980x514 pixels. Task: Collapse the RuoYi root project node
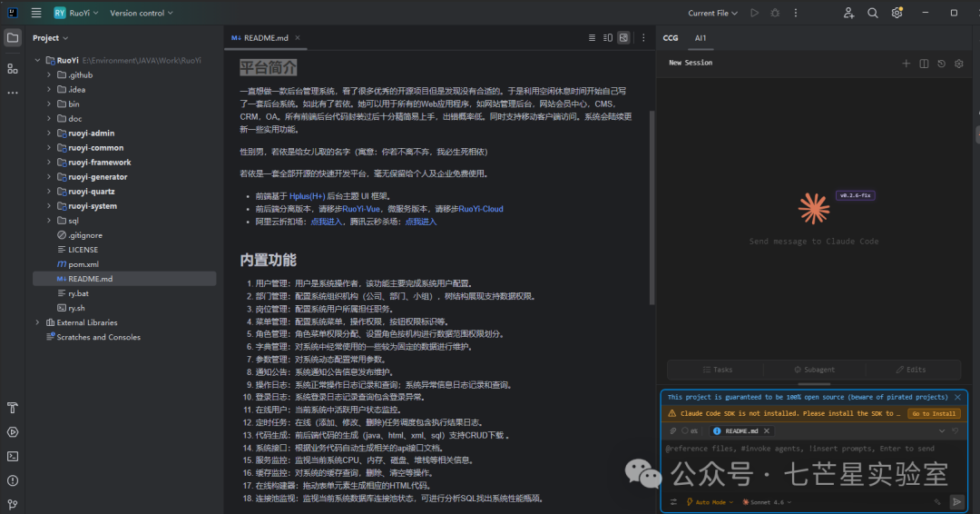37,60
